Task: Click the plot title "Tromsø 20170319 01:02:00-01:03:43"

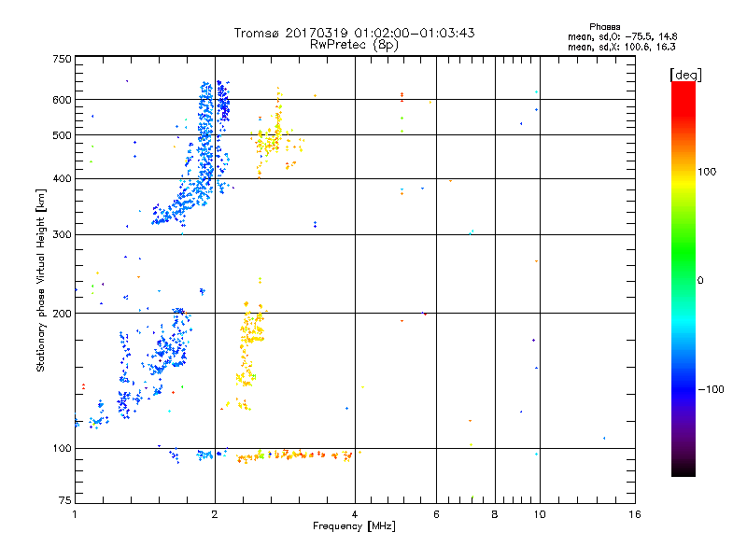Action: [x=355, y=33]
